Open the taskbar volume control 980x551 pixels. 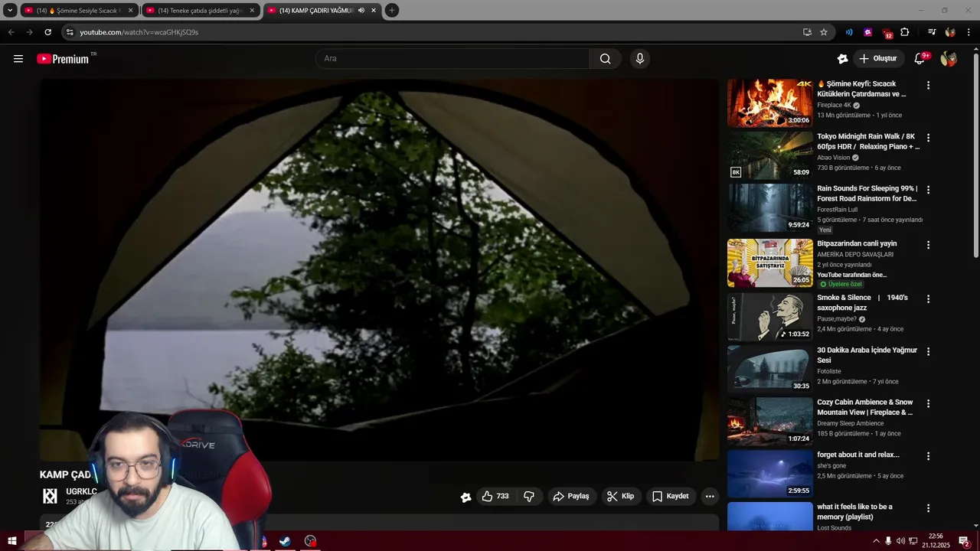(x=900, y=541)
